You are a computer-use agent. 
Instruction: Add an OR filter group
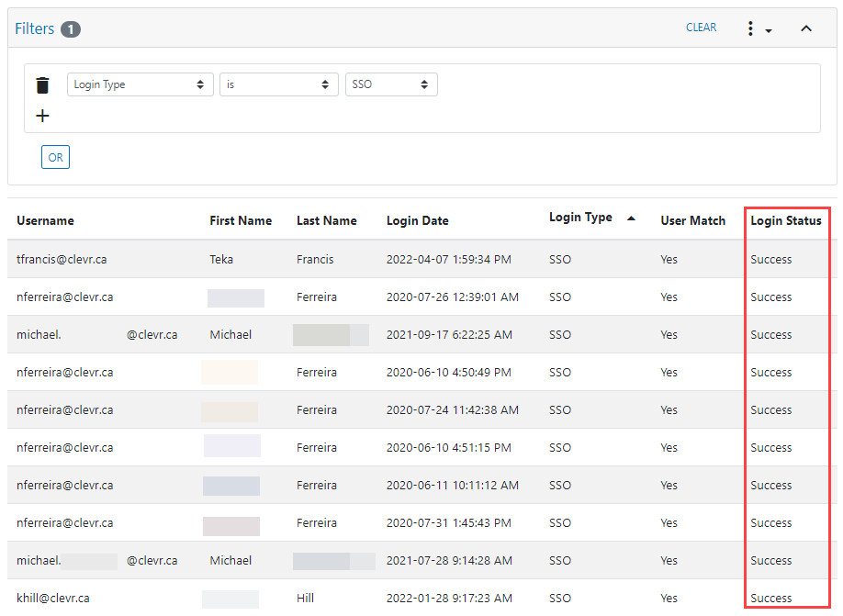click(55, 157)
